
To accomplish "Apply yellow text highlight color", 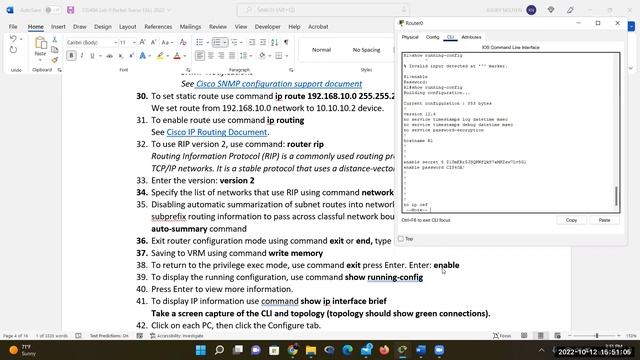I will (x=160, y=56).
